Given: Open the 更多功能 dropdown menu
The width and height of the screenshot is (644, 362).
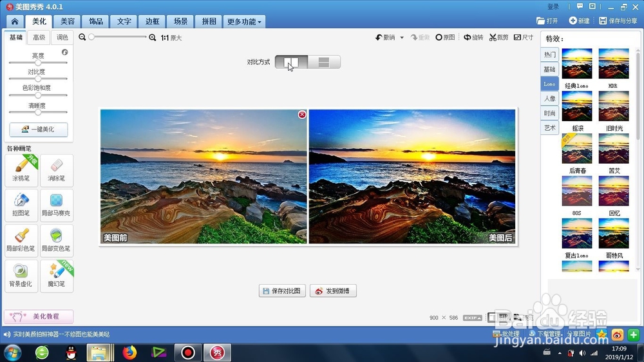Looking at the screenshot, I should 244,21.
